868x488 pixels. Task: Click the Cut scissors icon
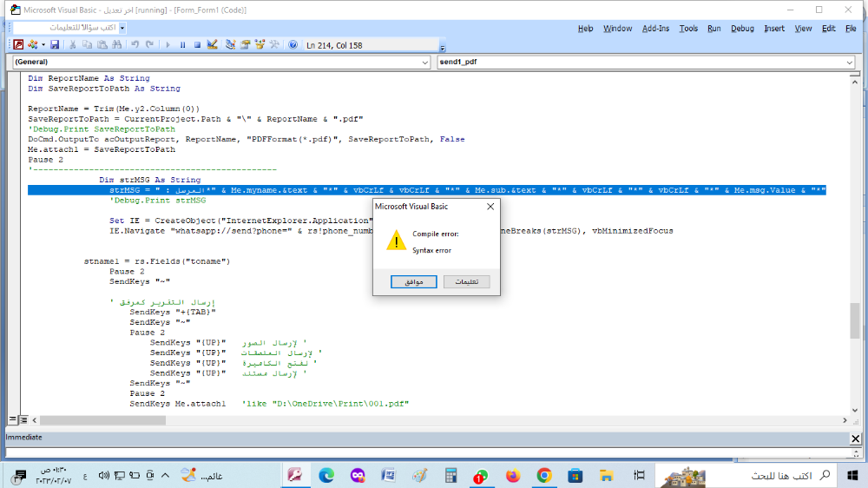72,45
